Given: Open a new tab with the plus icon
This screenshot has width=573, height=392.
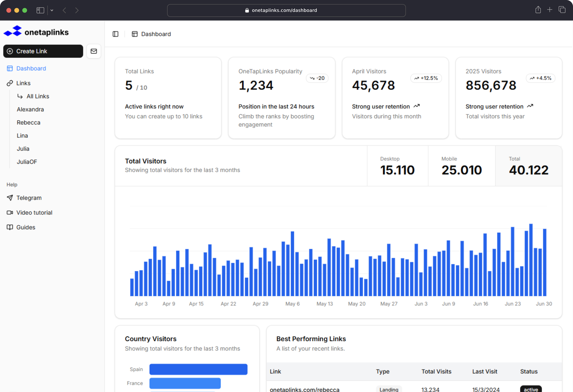Looking at the screenshot, I should (550, 10).
